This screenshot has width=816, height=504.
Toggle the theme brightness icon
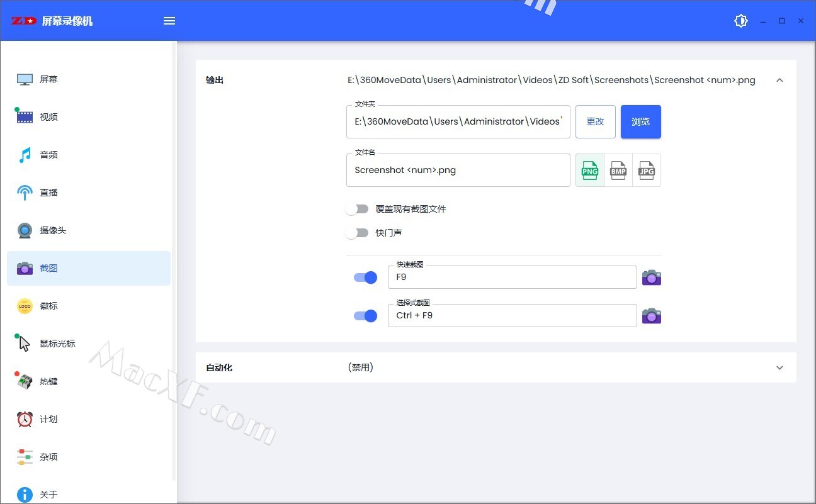741,21
